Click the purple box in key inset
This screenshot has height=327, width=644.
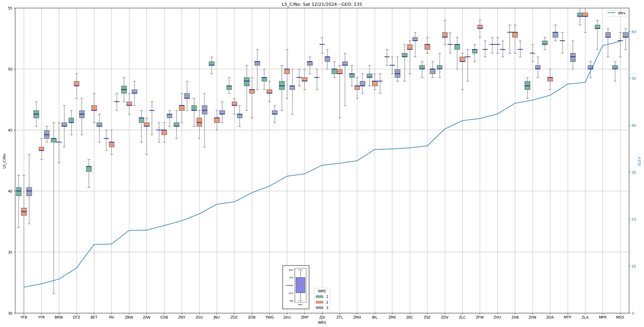point(300,285)
